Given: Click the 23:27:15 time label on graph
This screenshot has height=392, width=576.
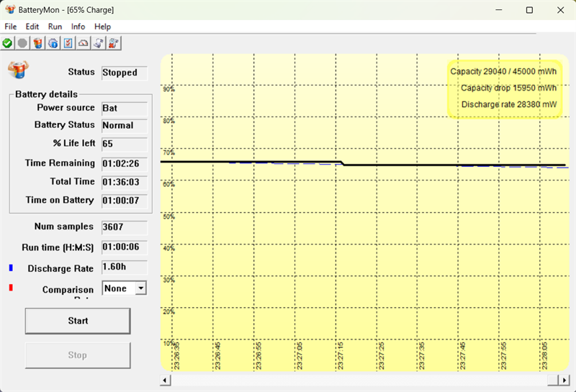Looking at the screenshot, I should [341, 356].
